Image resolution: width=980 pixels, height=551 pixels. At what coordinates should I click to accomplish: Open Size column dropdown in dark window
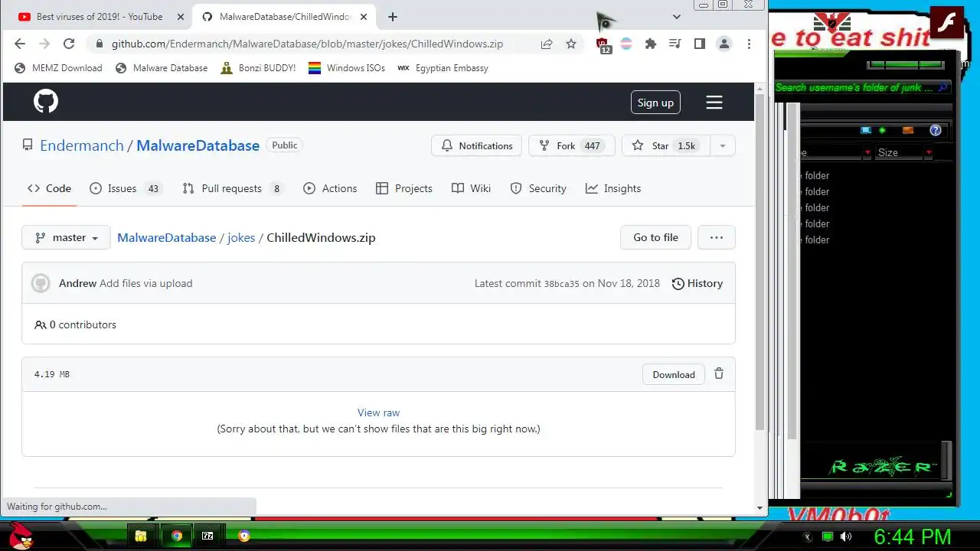(x=929, y=153)
